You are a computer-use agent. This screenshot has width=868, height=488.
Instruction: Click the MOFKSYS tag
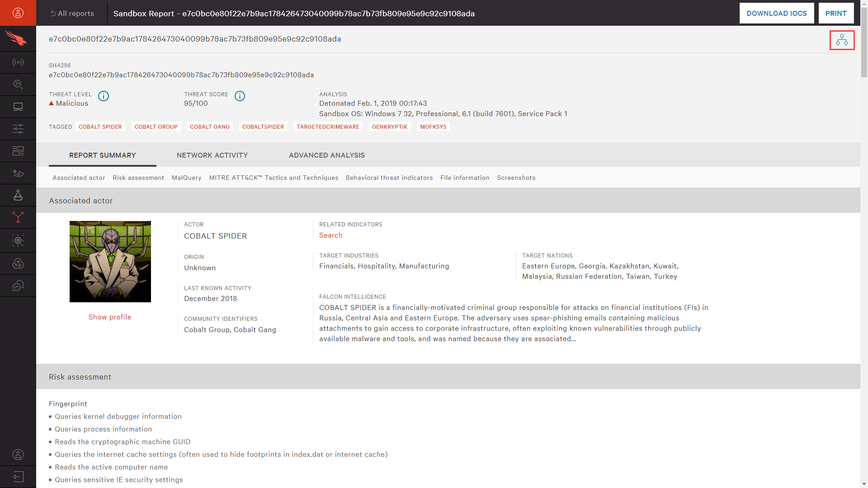coord(433,127)
